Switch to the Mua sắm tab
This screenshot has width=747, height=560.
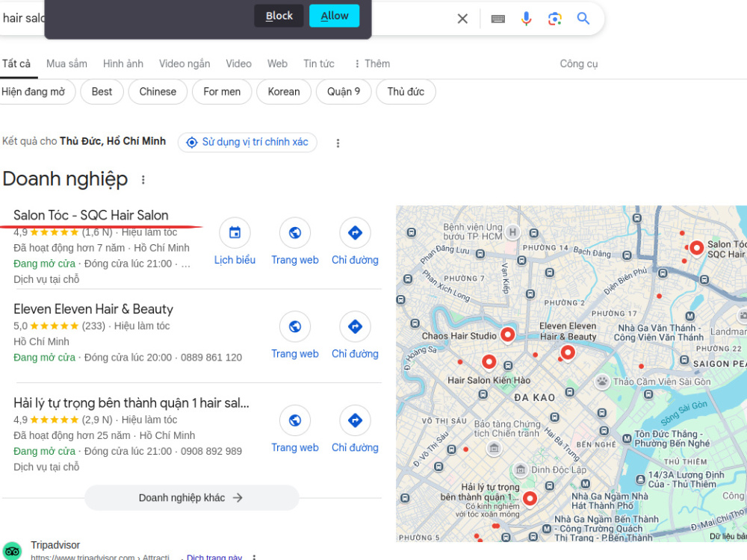[x=66, y=63]
